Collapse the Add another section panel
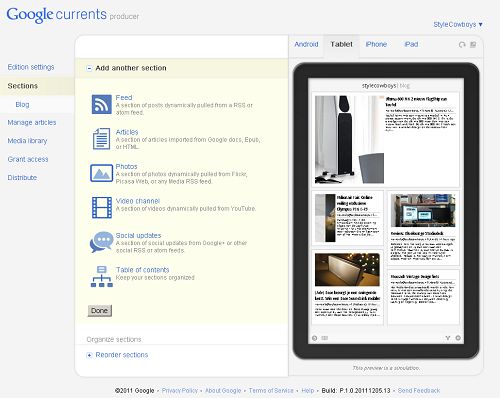Image resolution: width=500 pixels, height=398 pixels. coord(89,68)
